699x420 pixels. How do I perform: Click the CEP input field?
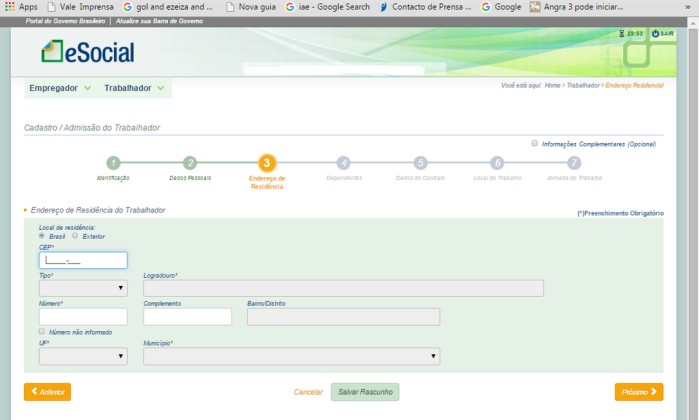click(x=83, y=260)
